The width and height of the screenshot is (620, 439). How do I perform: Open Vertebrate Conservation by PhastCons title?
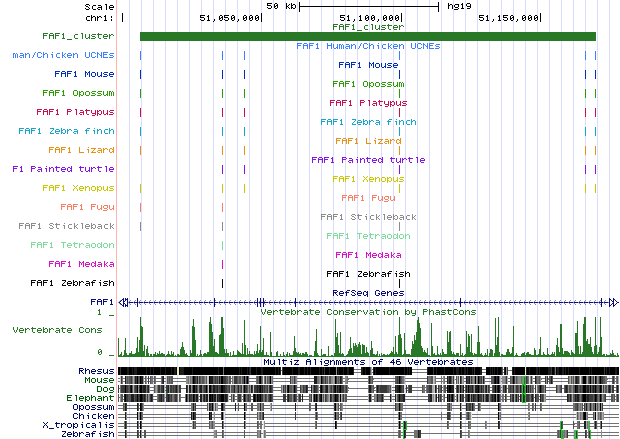point(367,311)
